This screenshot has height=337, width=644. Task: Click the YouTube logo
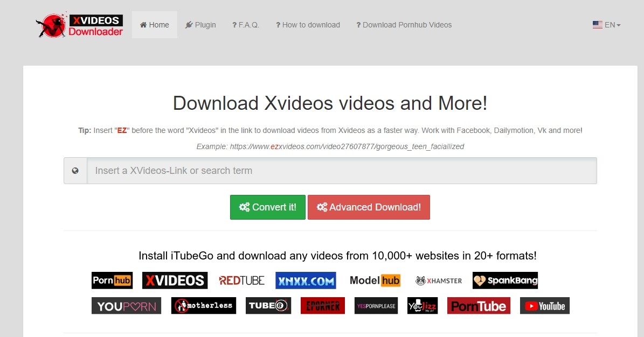point(544,305)
